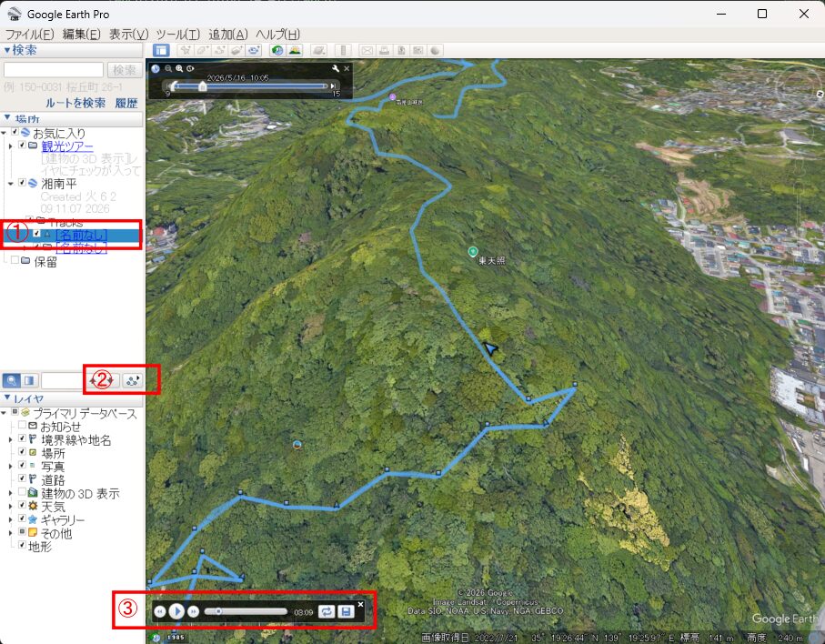Click the Record a Tour toolbar icon

pos(254,51)
